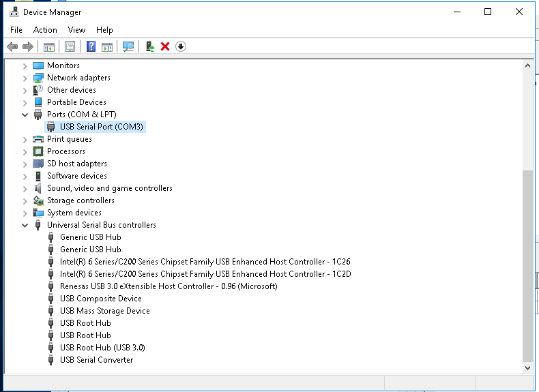Image resolution: width=539 pixels, height=392 pixels.
Task: Click the Forward arrow toolbar icon
Action: 28,46
